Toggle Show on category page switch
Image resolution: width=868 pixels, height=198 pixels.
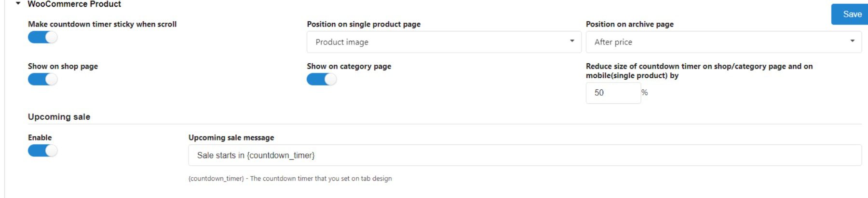pos(321,79)
